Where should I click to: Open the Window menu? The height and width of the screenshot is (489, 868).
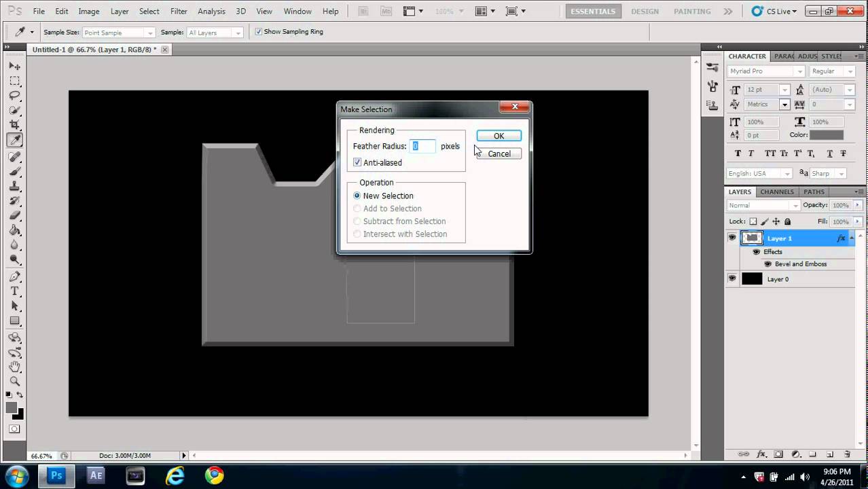tap(297, 12)
